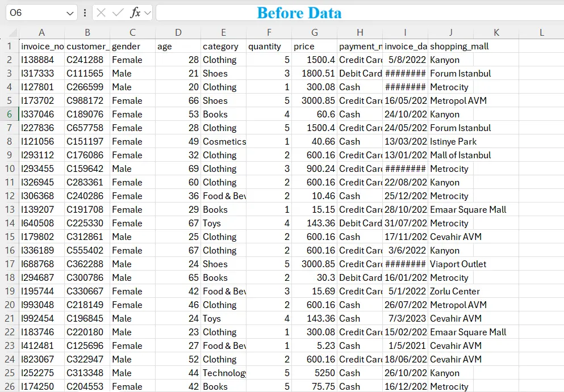The image size is (564, 392).
Task: Select cell with price 1800.51
Action: click(314, 73)
